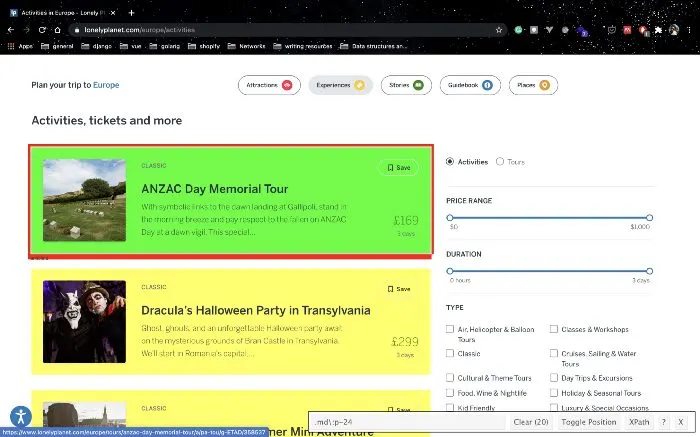Click the browser back arrow
The width and height of the screenshot is (700, 437).
pyautogui.click(x=13, y=30)
